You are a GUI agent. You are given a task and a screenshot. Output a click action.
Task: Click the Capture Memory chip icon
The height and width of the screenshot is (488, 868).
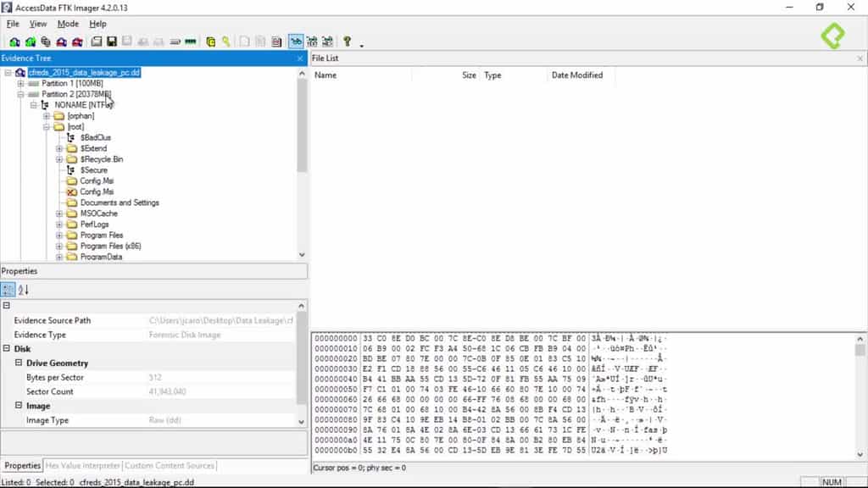pos(191,42)
